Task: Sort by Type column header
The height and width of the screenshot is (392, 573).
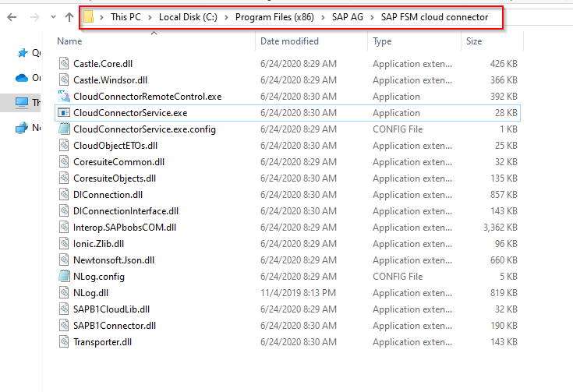Action: 382,41
